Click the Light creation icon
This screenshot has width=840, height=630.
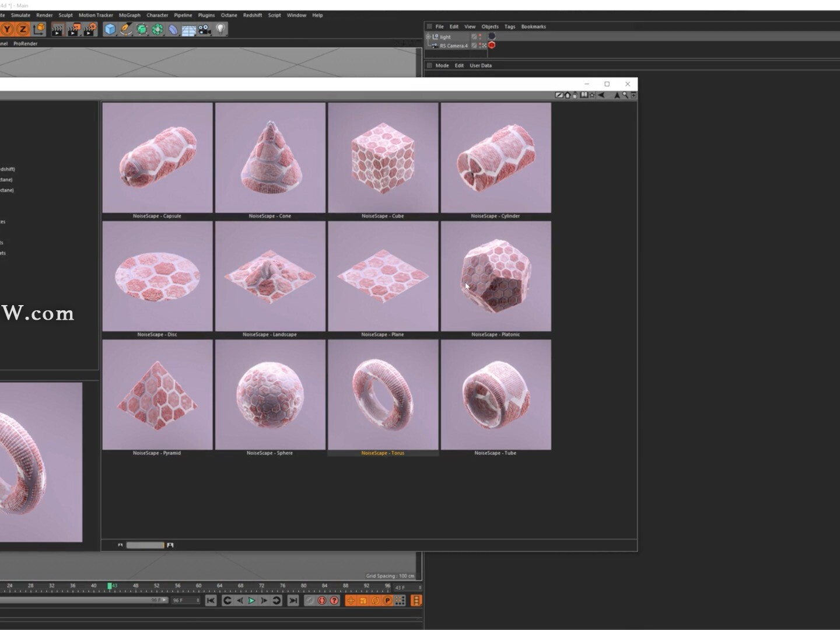[x=220, y=29]
